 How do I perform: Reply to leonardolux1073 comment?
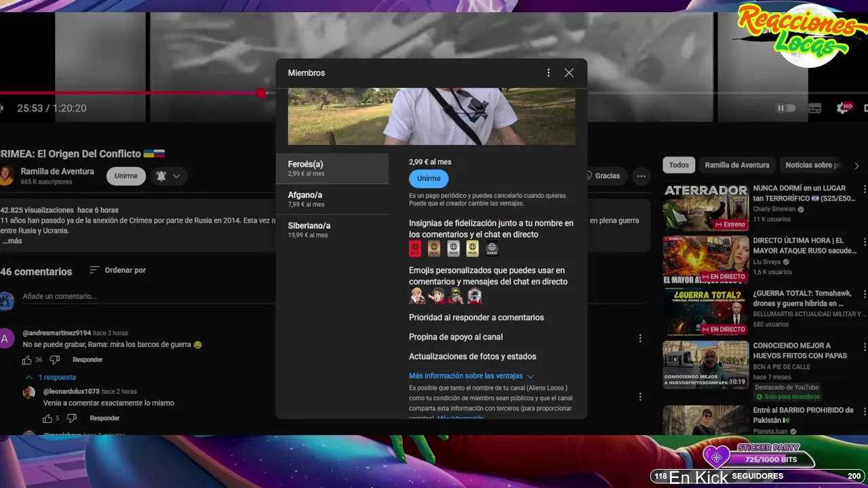pos(104,418)
